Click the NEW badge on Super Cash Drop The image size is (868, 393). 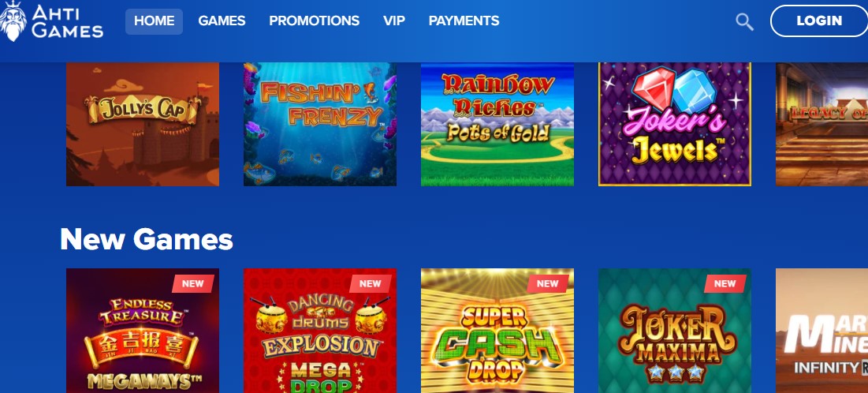547,284
